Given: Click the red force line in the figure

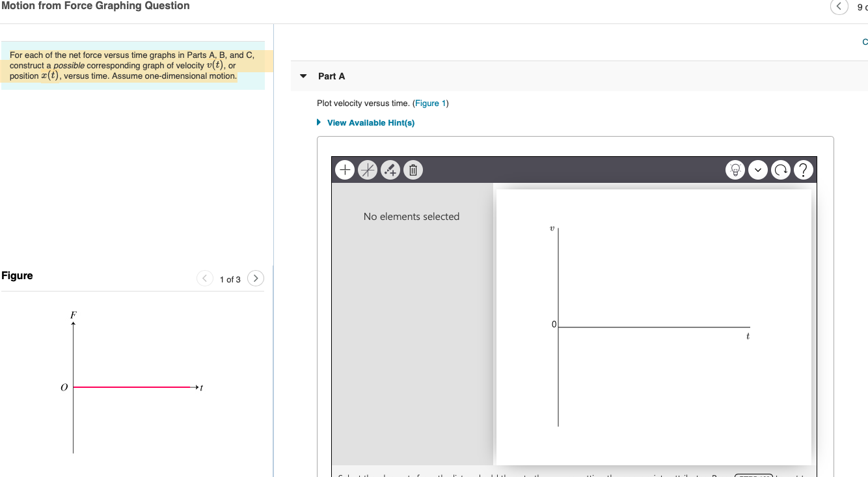Looking at the screenshot, I should click(130, 387).
